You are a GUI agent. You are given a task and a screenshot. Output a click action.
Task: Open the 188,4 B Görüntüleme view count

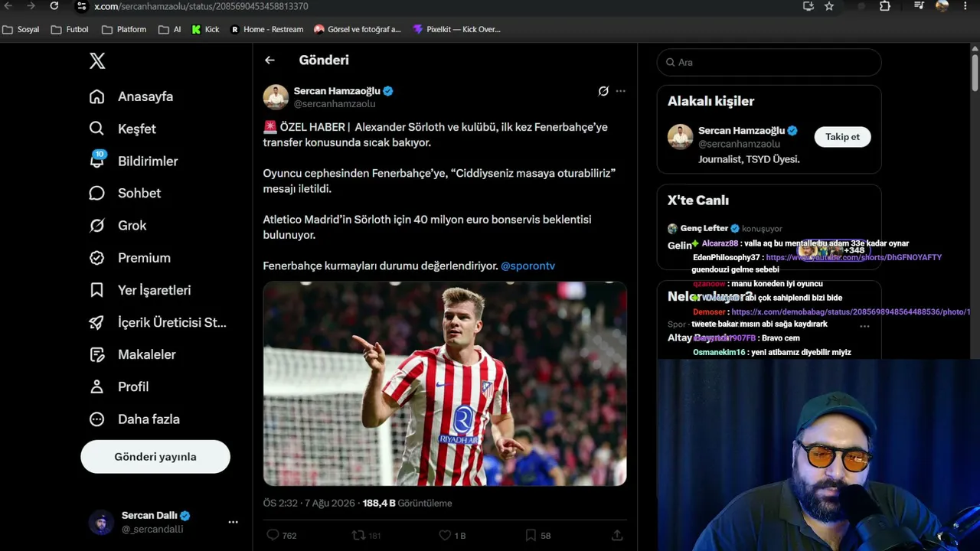407,503
